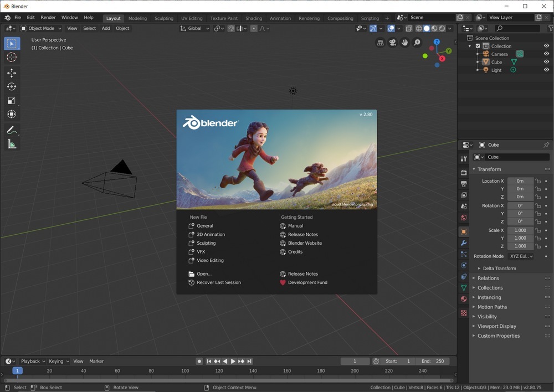The height and width of the screenshot is (392, 554).
Task: Open the Object Mode dropdown
Action: pyautogui.click(x=41, y=28)
